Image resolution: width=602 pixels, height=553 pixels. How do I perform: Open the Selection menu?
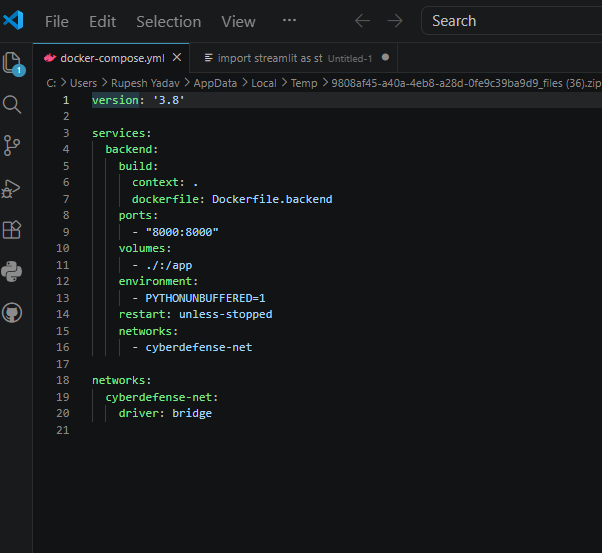tap(169, 22)
